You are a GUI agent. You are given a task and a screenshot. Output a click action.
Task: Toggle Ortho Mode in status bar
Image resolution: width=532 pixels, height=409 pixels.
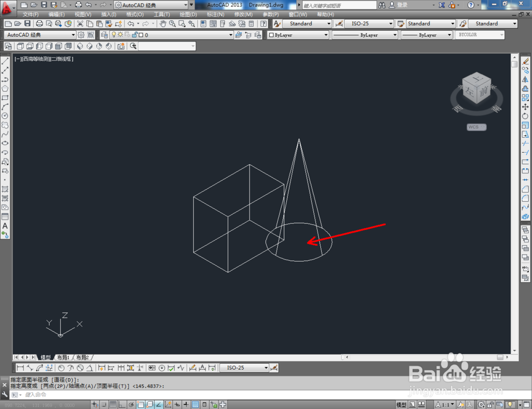tap(122, 405)
